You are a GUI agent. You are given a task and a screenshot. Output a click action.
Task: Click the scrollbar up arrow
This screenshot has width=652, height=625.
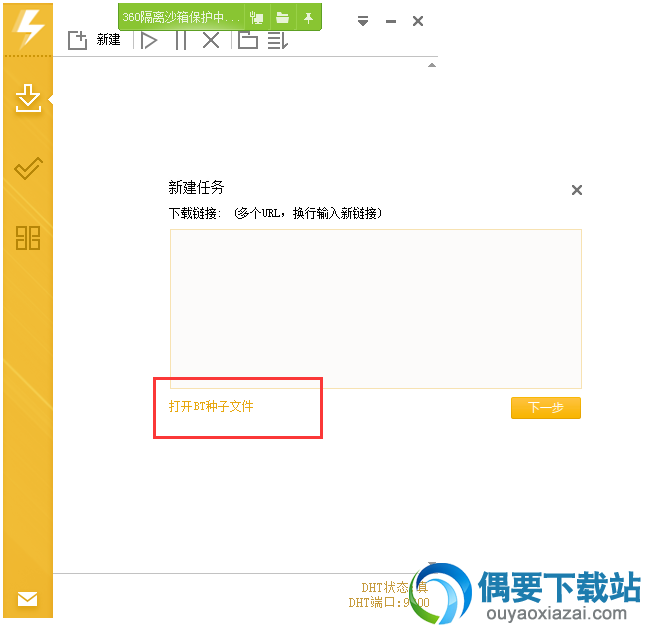[432, 65]
